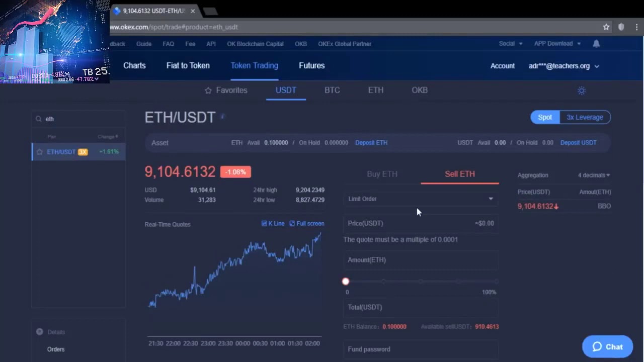Click the 100% slider end label
The width and height of the screenshot is (644, 362).
point(489,292)
